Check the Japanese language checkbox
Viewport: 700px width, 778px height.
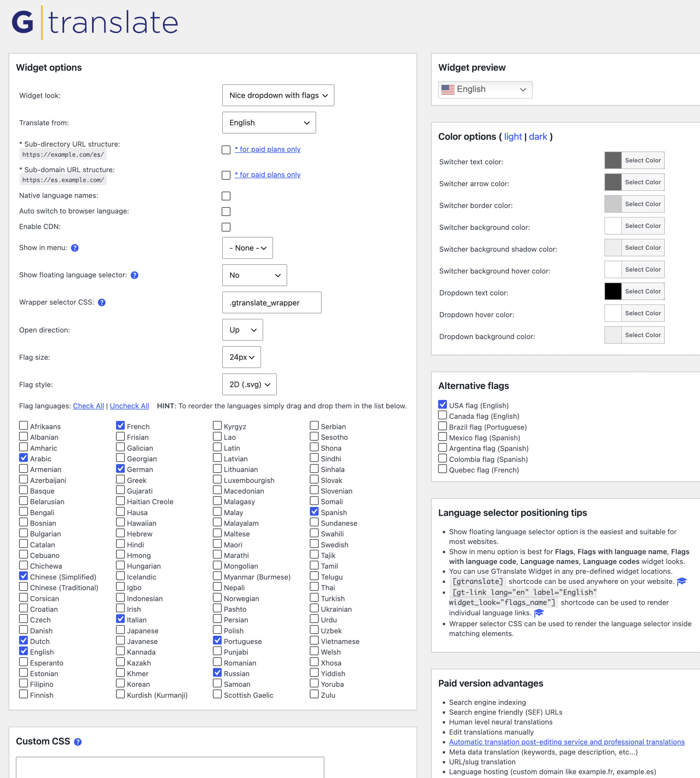pyautogui.click(x=120, y=630)
